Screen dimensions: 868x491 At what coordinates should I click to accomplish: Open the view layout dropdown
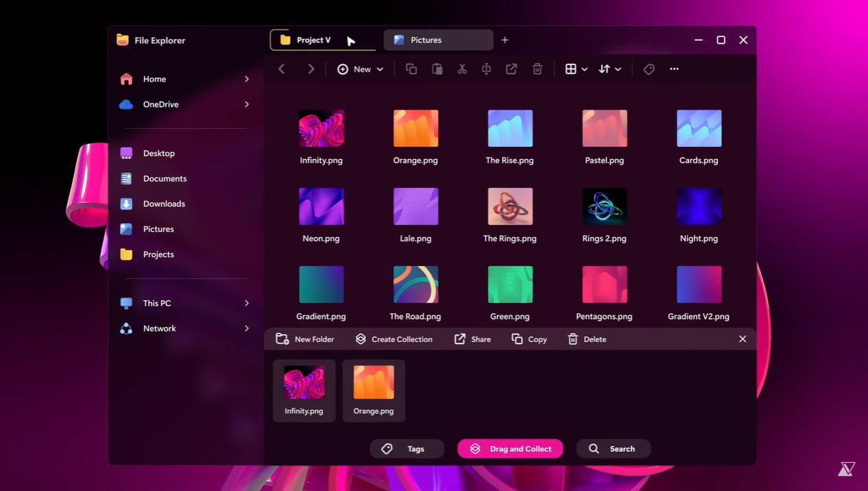pyautogui.click(x=576, y=69)
